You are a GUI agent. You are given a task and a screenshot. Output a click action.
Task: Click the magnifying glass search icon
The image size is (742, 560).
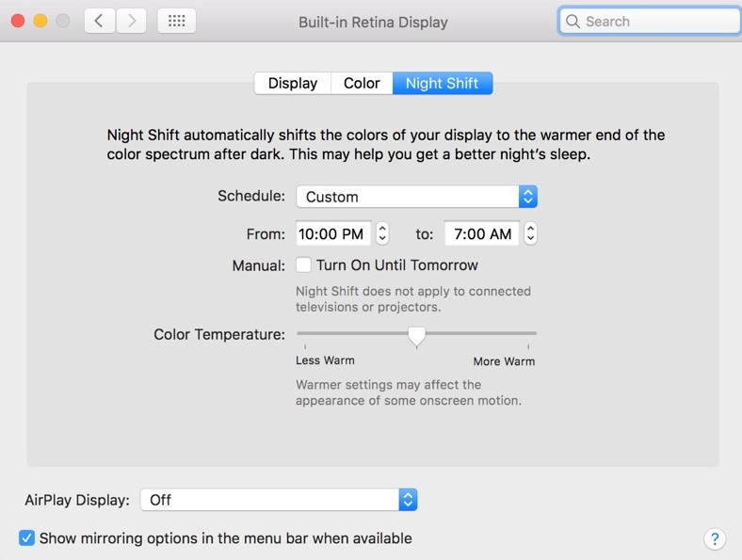[573, 22]
